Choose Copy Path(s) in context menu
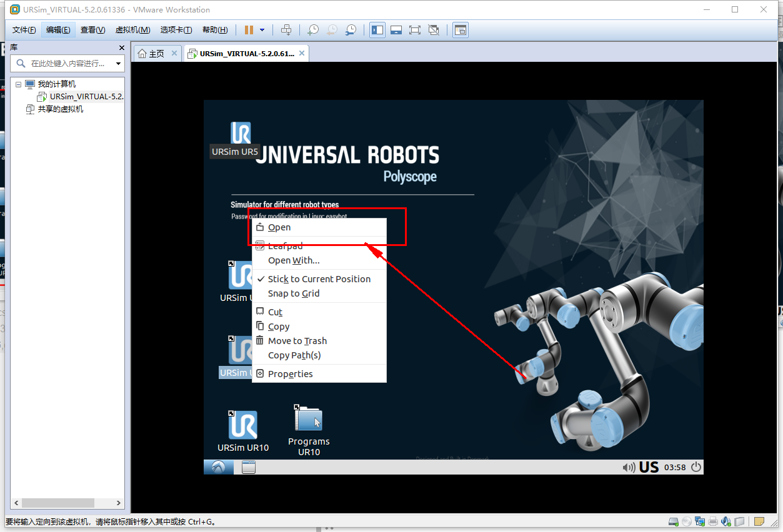Screen dimensions: 783x532 coord(319,355)
